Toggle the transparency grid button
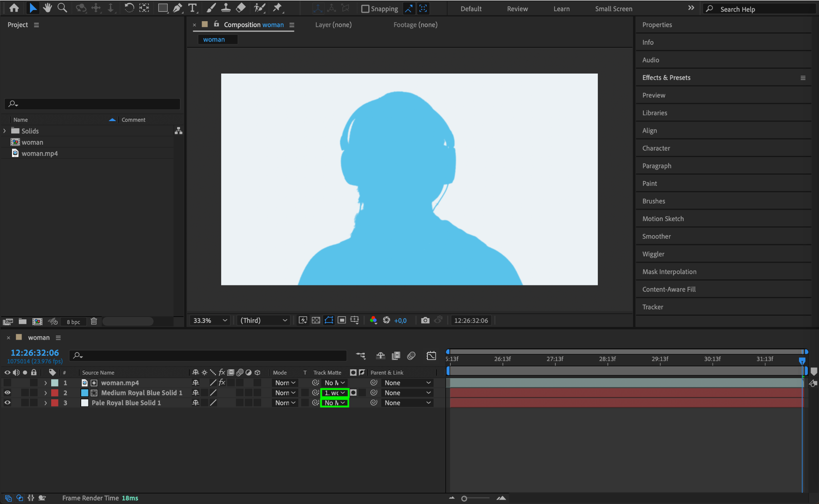 [316, 320]
